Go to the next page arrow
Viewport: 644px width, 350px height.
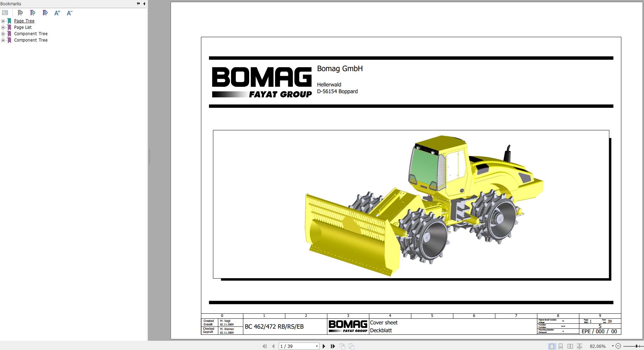tap(324, 346)
